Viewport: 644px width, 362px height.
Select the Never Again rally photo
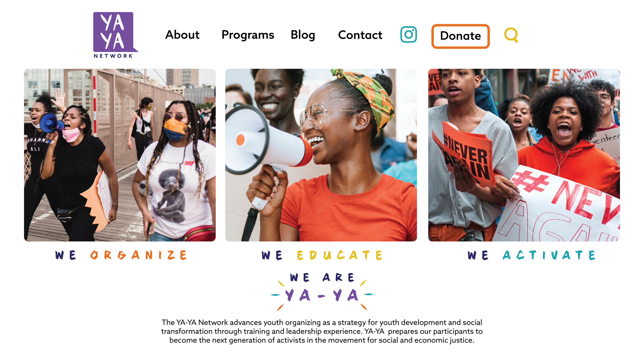tap(524, 155)
